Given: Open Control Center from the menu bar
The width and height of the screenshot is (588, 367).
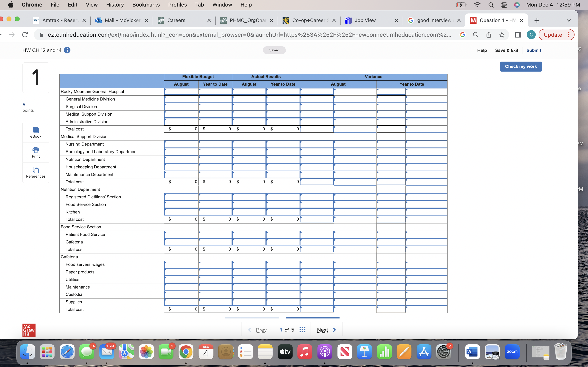Looking at the screenshot, I should click(504, 5).
